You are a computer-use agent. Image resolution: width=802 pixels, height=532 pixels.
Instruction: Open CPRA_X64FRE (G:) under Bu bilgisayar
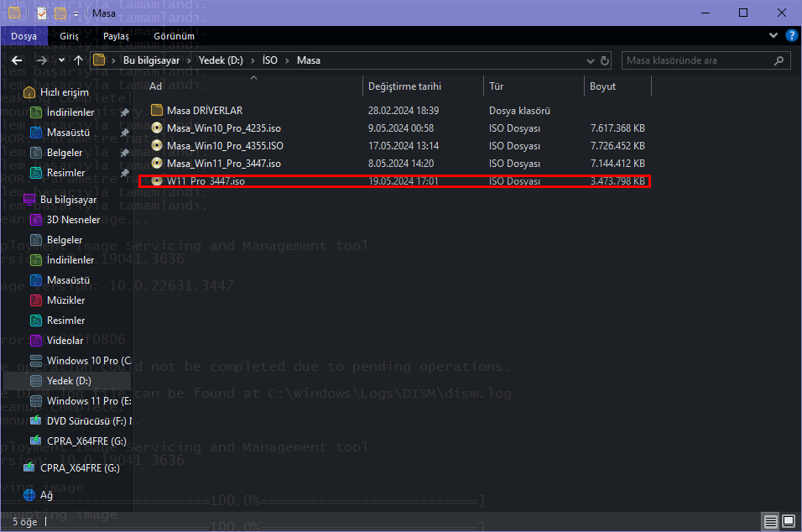click(x=86, y=441)
